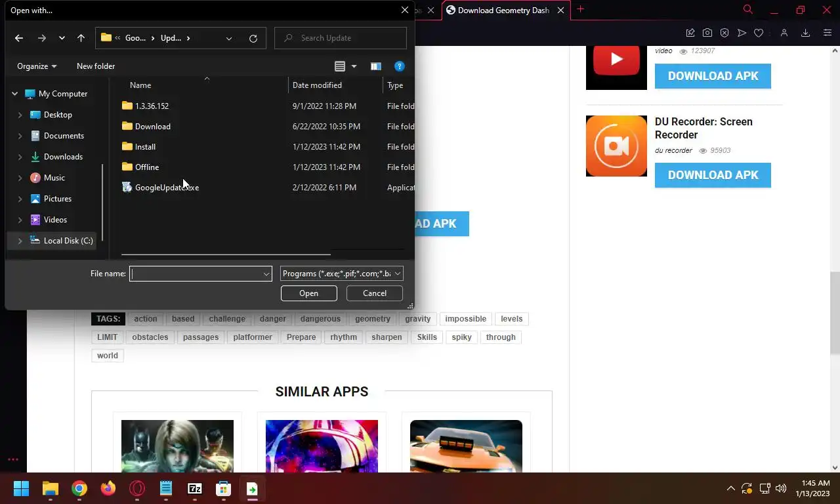Expand the Local Disk (C:) node
Viewport: 840px width, 504px height.
pyautogui.click(x=20, y=241)
